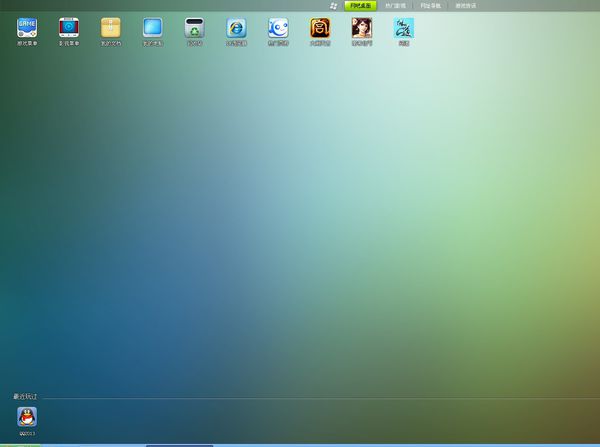Launch the orange palace character game icon

click(x=320, y=28)
